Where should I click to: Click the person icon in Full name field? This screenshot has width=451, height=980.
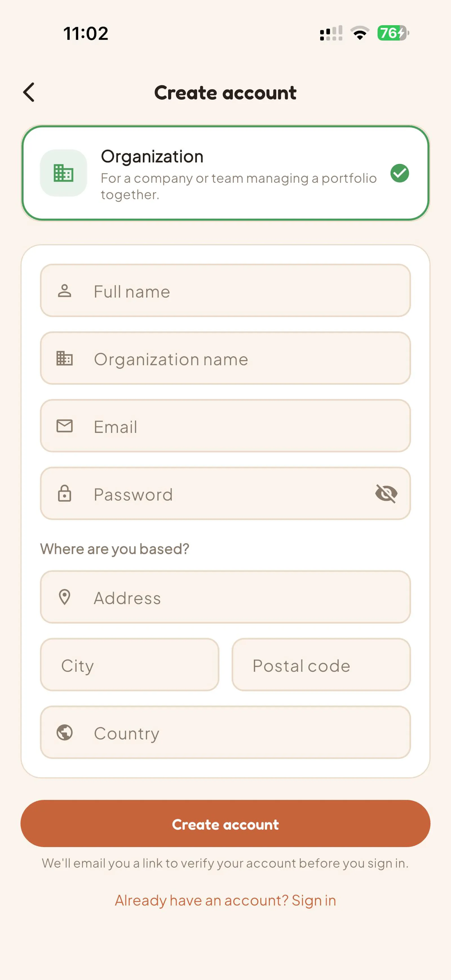(x=65, y=291)
